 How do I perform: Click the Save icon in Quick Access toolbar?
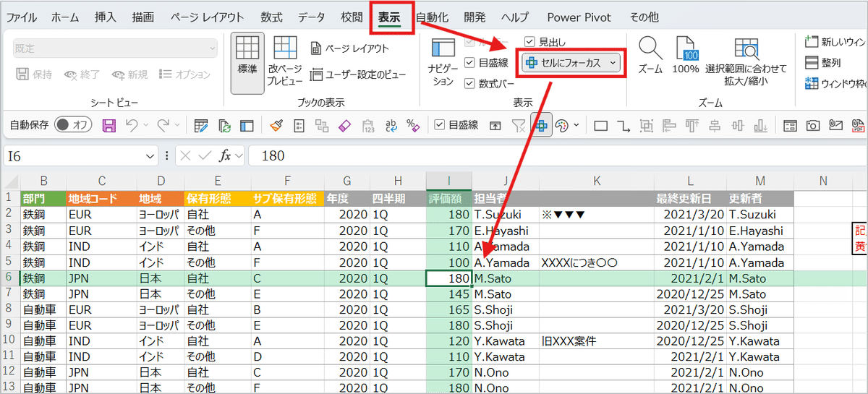109,125
